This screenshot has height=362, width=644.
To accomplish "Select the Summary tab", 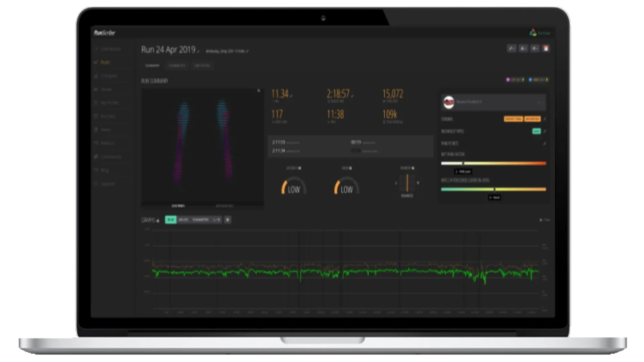I will pyautogui.click(x=152, y=66).
